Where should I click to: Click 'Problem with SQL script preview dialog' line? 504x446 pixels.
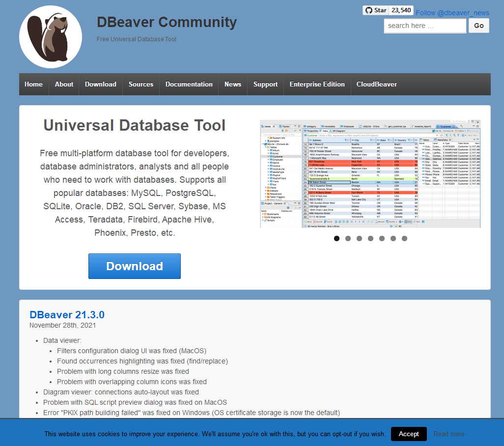click(x=135, y=402)
